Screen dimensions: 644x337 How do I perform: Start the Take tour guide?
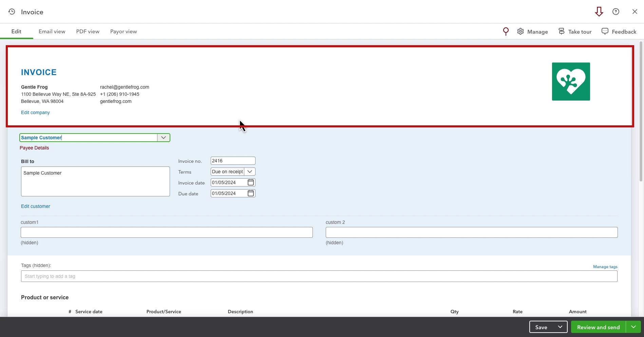(575, 32)
